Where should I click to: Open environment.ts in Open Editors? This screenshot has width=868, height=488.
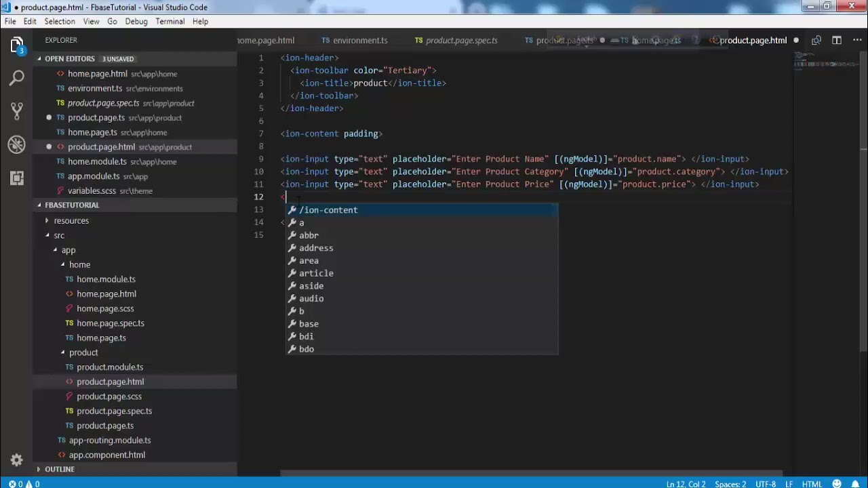[x=135, y=89]
